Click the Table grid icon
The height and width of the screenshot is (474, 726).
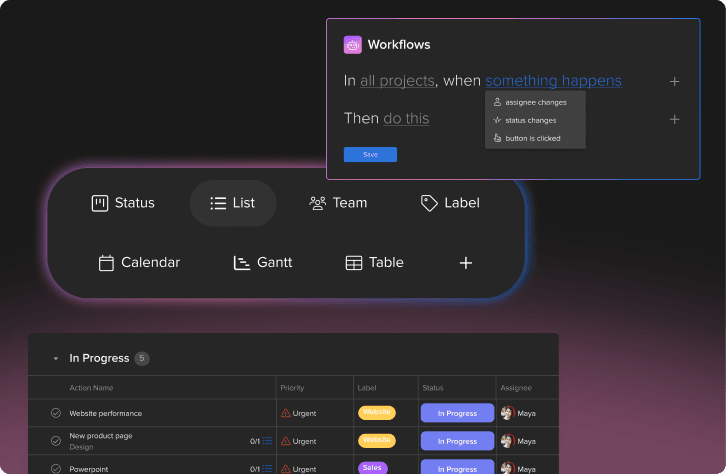click(354, 263)
